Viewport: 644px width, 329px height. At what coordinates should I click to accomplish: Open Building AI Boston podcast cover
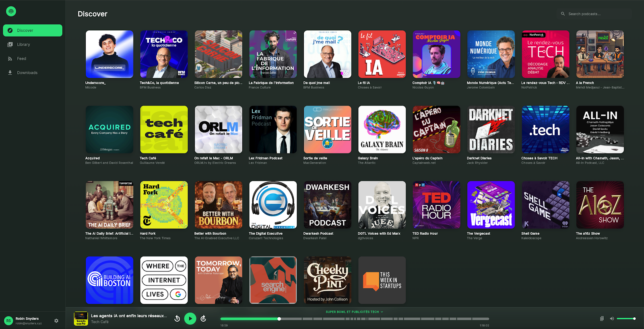(109, 280)
